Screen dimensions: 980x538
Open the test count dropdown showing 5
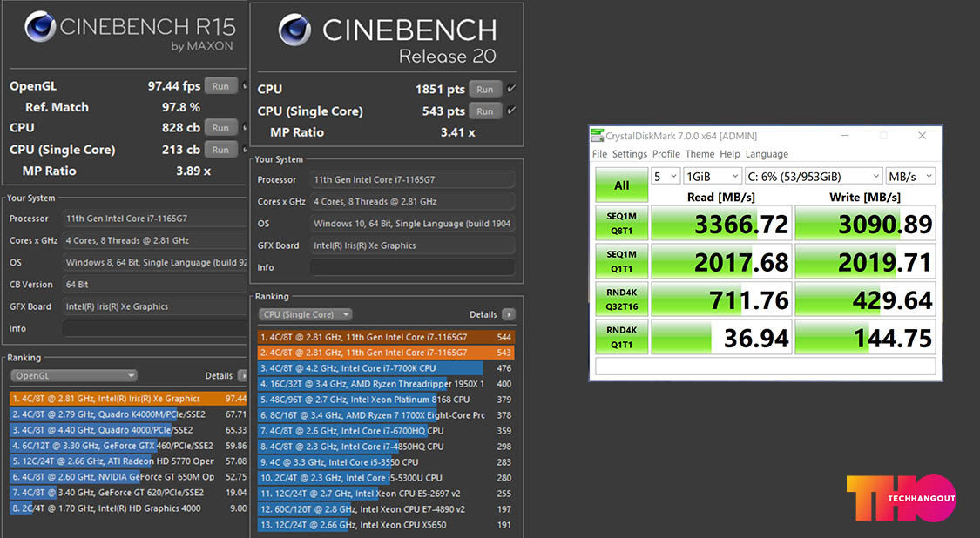pyautogui.click(x=665, y=177)
